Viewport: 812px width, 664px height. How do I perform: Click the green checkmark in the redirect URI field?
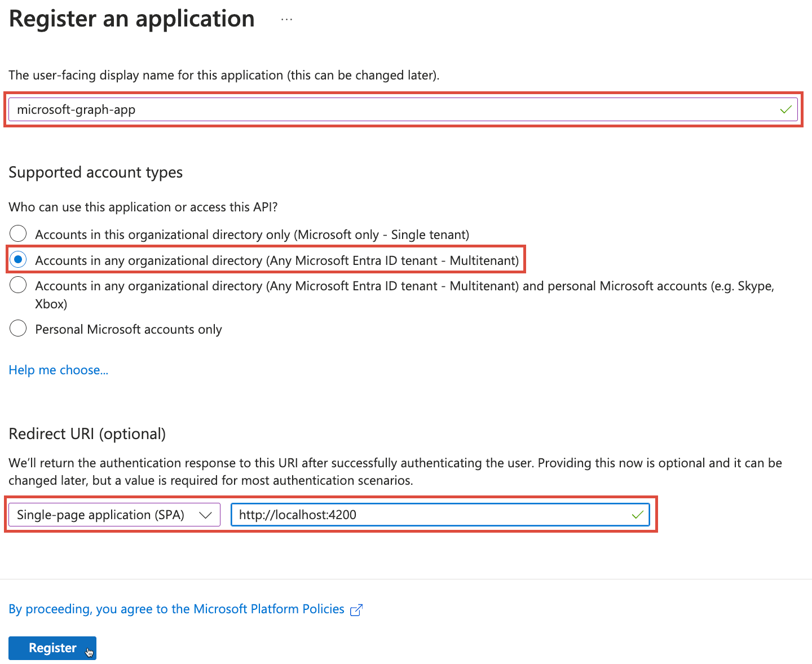click(638, 515)
